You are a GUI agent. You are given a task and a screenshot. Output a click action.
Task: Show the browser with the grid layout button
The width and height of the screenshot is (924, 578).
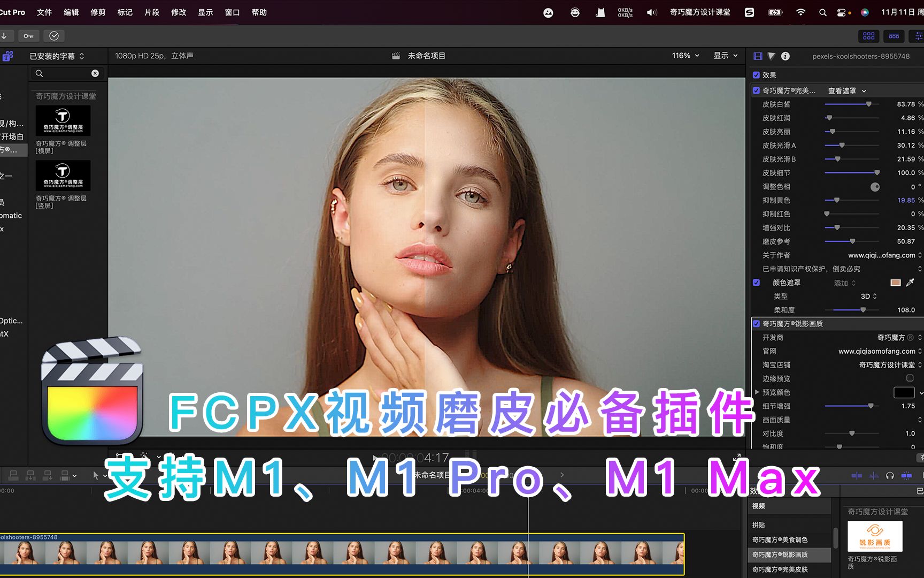pos(869,36)
